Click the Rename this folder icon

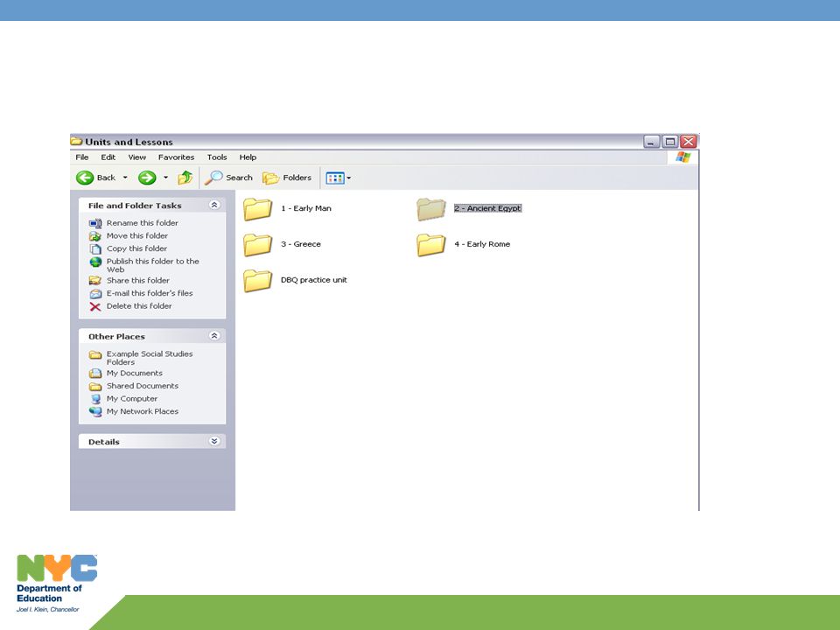(95, 223)
